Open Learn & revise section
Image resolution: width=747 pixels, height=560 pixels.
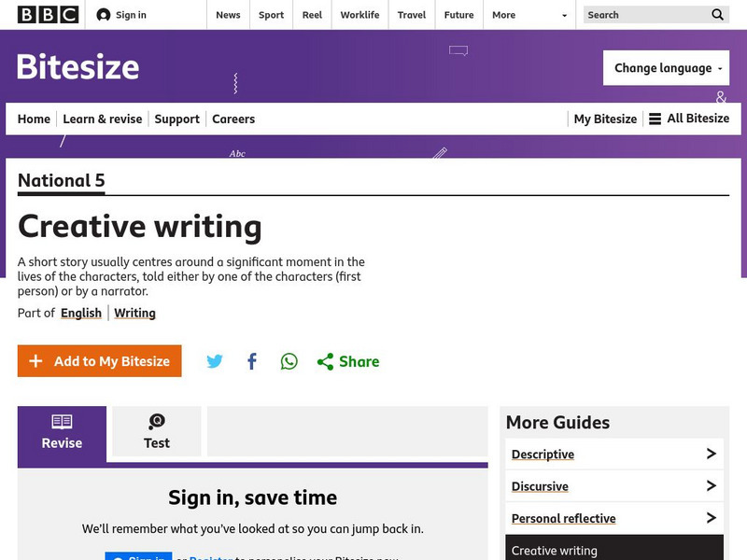(x=103, y=119)
